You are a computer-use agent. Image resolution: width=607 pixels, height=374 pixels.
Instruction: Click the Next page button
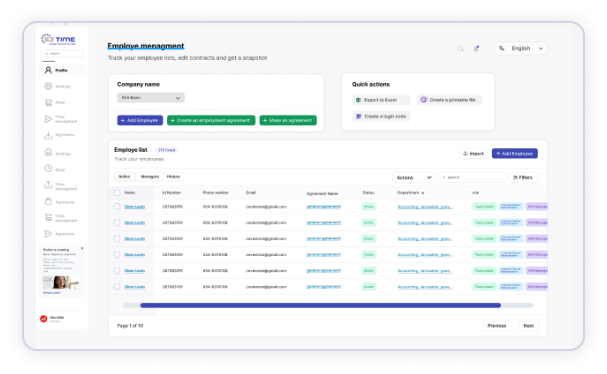(528, 326)
